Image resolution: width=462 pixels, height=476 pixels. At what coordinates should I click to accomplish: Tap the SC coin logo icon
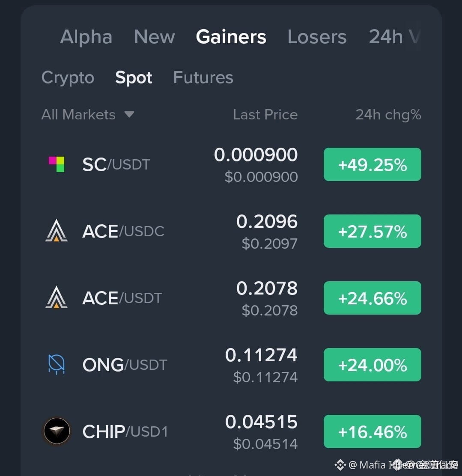57,164
